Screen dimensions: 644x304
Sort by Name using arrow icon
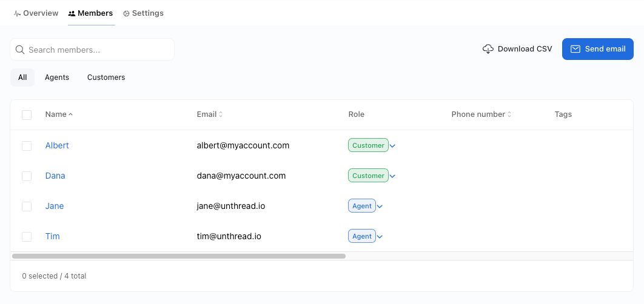pyautogui.click(x=71, y=114)
